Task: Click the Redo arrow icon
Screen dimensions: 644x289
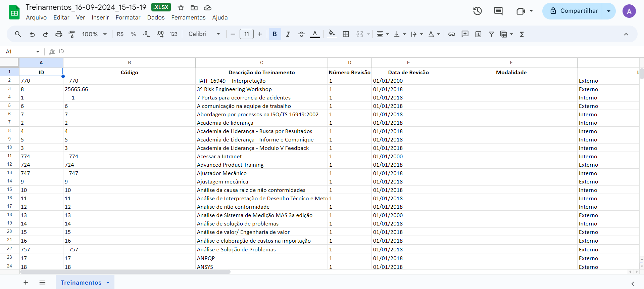Action: point(45,34)
